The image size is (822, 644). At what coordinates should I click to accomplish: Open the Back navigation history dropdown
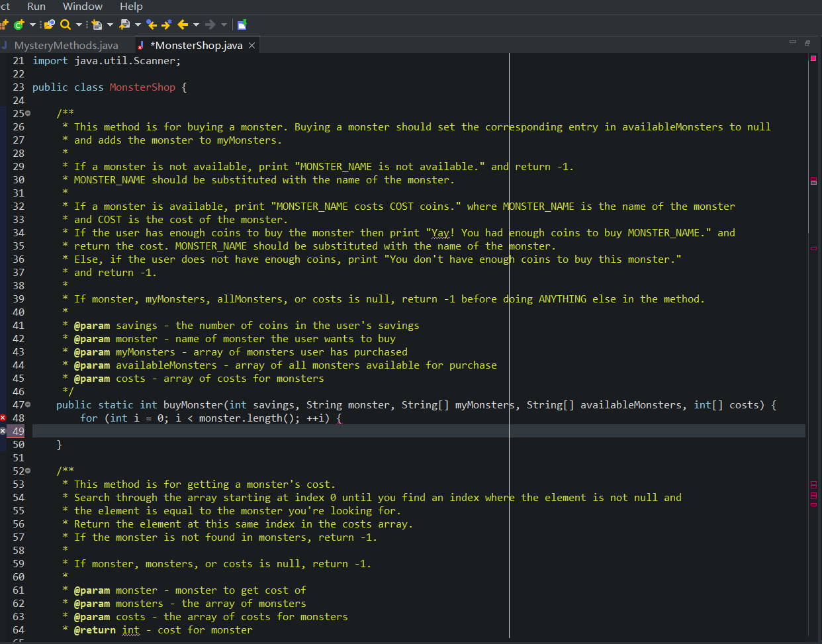pyautogui.click(x=196, y=24)
